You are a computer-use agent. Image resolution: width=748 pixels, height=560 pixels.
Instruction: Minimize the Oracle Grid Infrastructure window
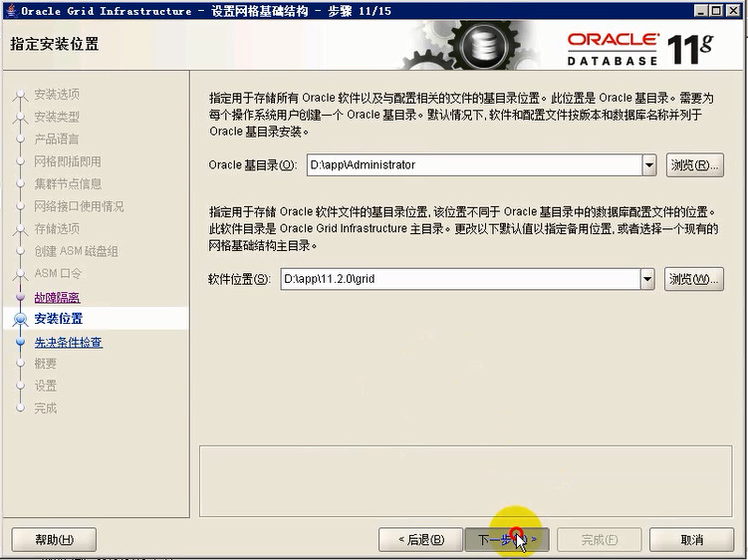click(700, 11)
